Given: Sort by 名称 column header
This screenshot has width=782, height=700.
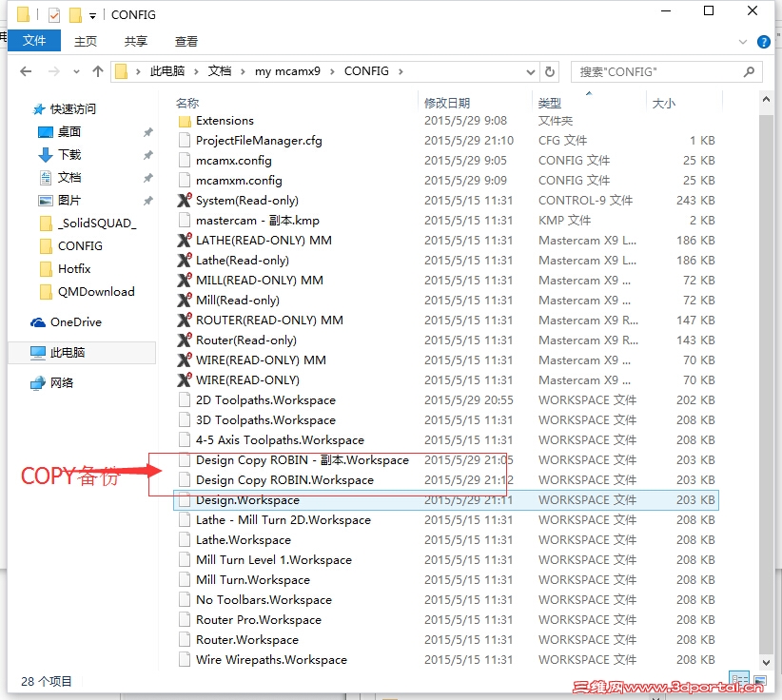Looking at the screenshot, I should 187,104.
